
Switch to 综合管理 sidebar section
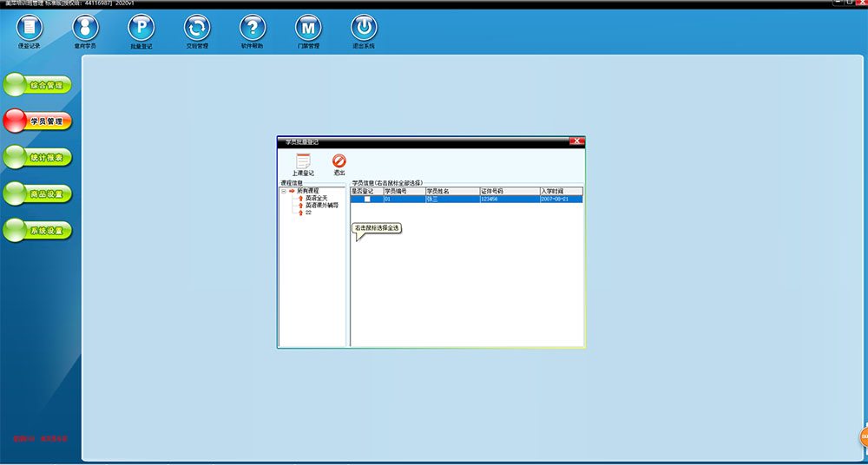(37, 85)
